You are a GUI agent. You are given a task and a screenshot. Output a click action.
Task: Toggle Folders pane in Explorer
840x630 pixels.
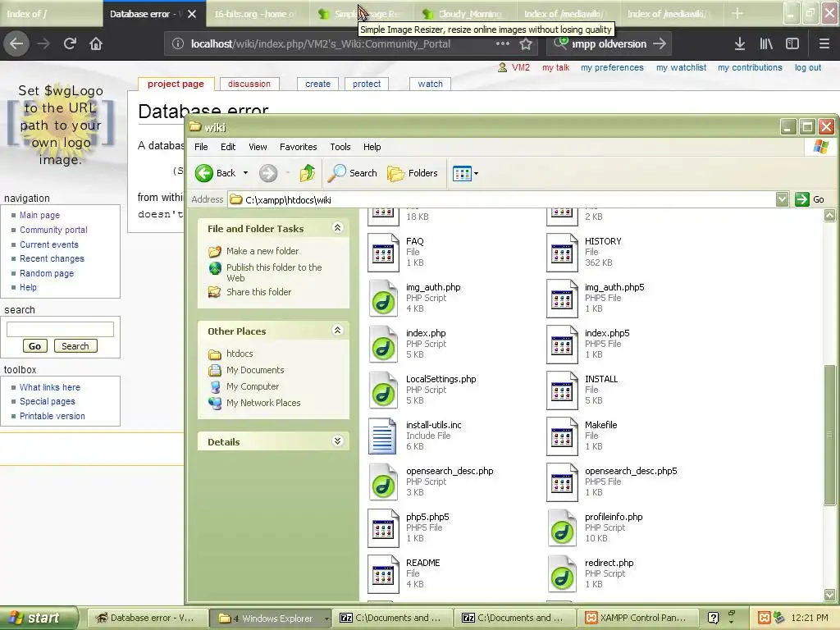point(413,173)
